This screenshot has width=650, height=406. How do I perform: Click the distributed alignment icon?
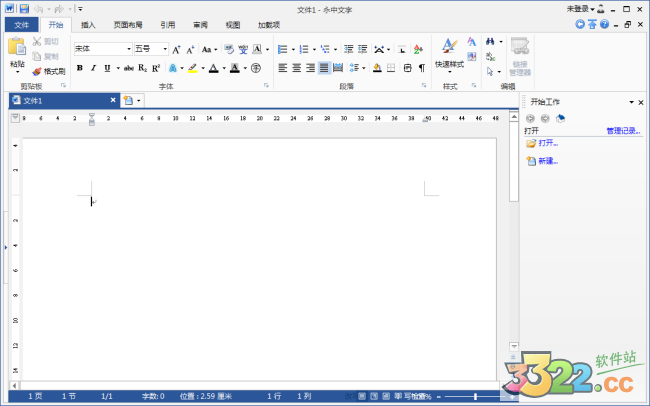[338, 68]
